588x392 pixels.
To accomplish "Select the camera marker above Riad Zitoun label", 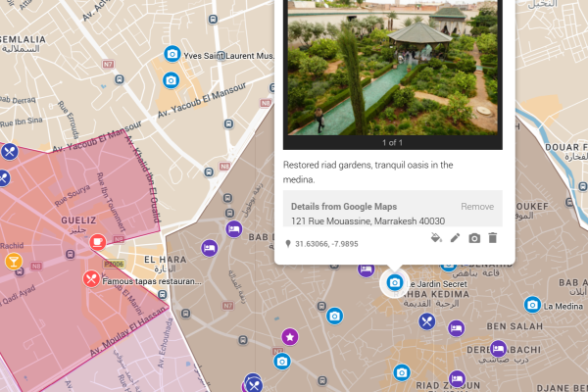I will click(402, 372).
